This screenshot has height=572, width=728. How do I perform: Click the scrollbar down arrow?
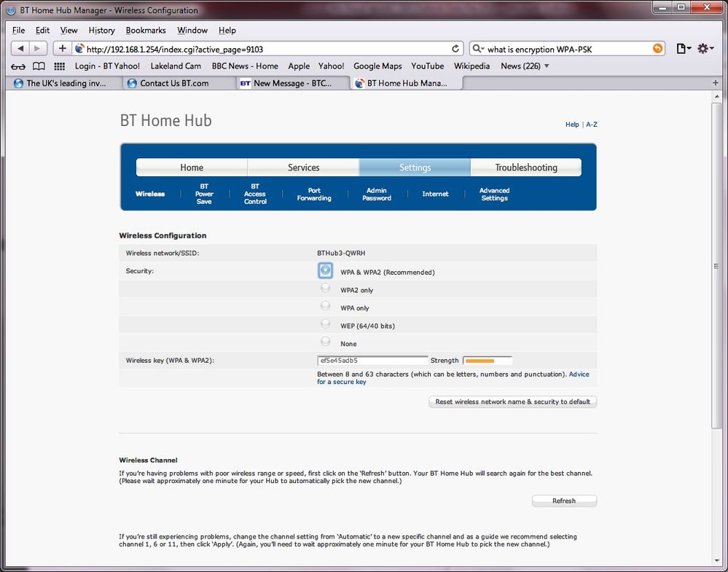716,561
